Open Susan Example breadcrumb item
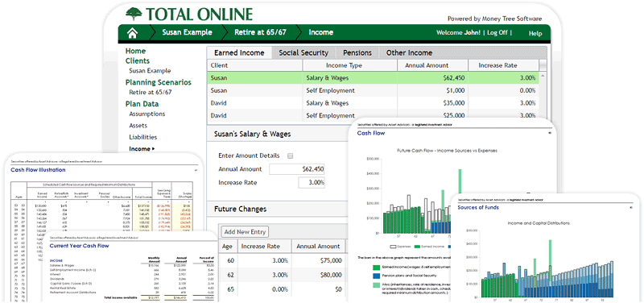Viewport: 644px width, 303px height. [x=187, y=32]
